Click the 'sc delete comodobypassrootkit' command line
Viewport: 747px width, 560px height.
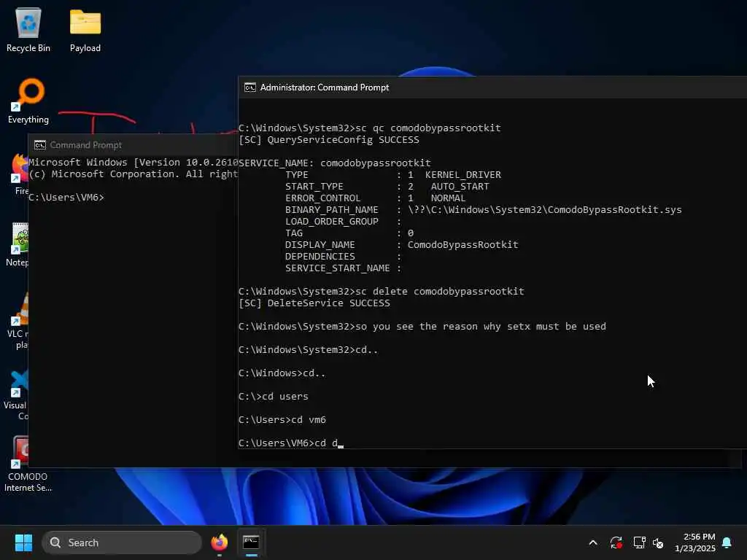coord(381,292)
